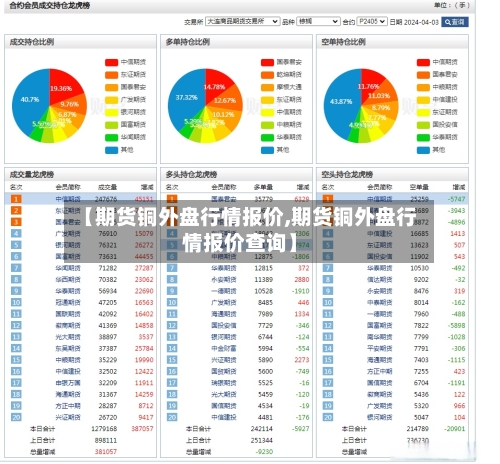Click short total "214789"
The image size is (500, 464).
pos(418,429)
